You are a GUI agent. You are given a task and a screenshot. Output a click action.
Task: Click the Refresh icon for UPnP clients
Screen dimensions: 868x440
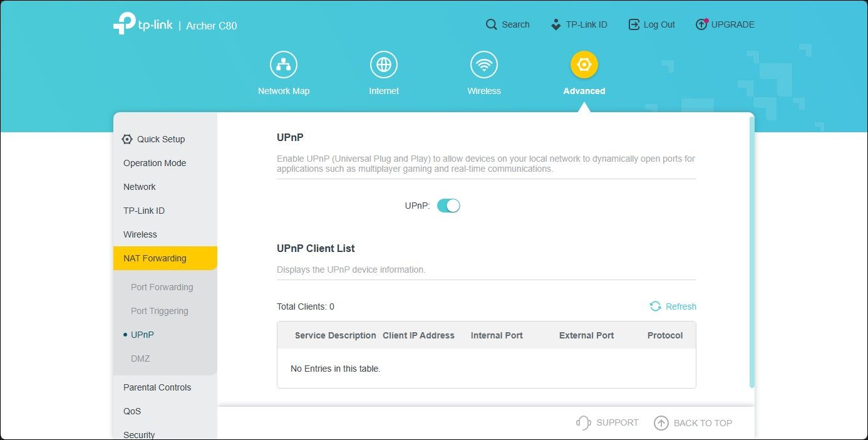[655, 306]
